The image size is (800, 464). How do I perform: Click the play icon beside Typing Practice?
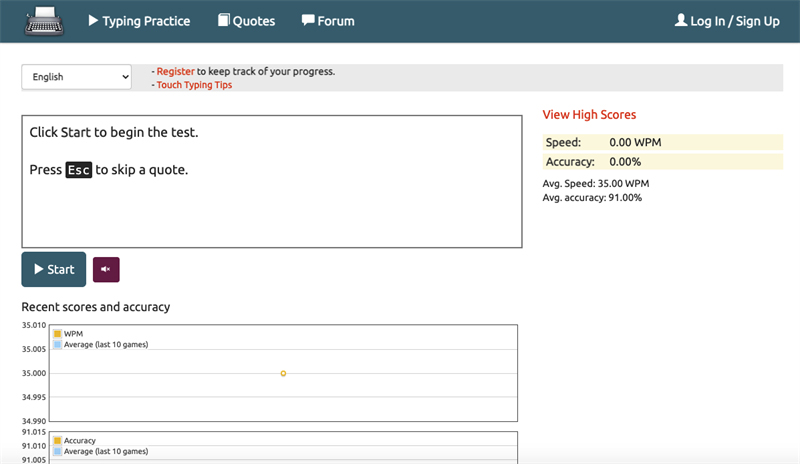94,20
